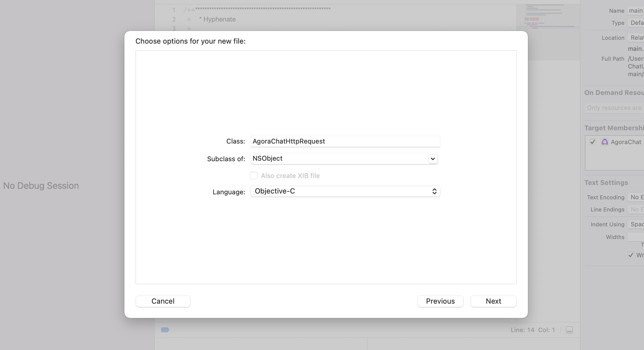Open the Subclass of combo box arrow

point(433,159)
